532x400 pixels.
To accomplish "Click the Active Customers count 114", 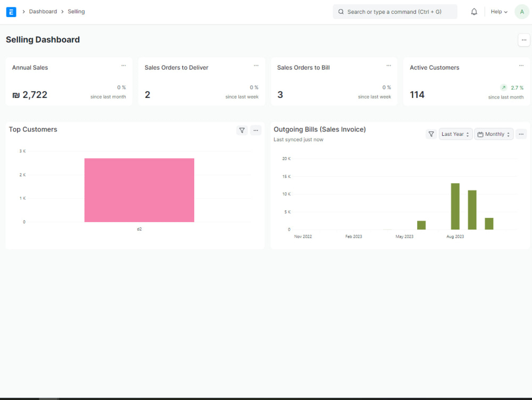I will tap(417, 94).
